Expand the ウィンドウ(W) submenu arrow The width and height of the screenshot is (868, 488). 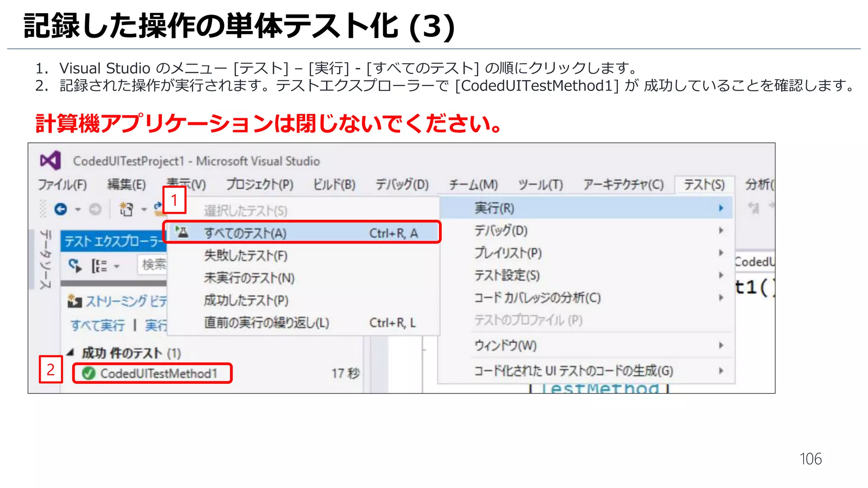coord(721,346)
